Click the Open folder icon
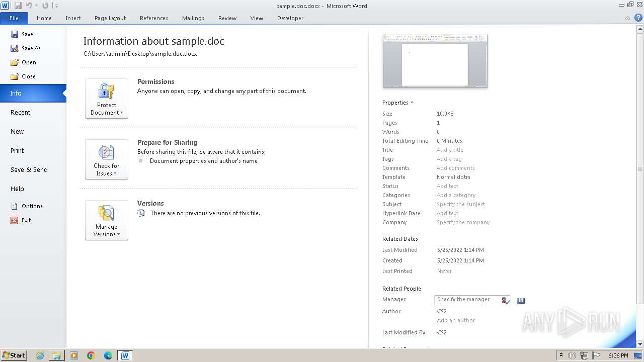The image size is (644, 362). (14, 62)
